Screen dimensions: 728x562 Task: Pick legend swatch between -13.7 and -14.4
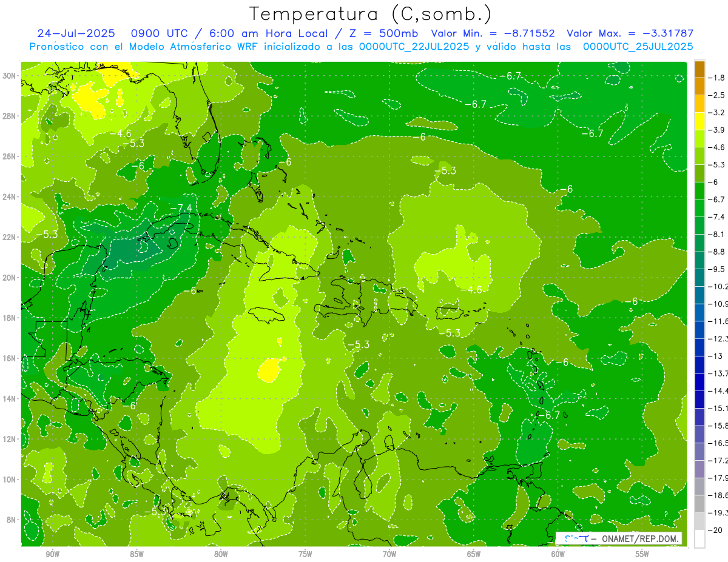(x=699, y=382)
